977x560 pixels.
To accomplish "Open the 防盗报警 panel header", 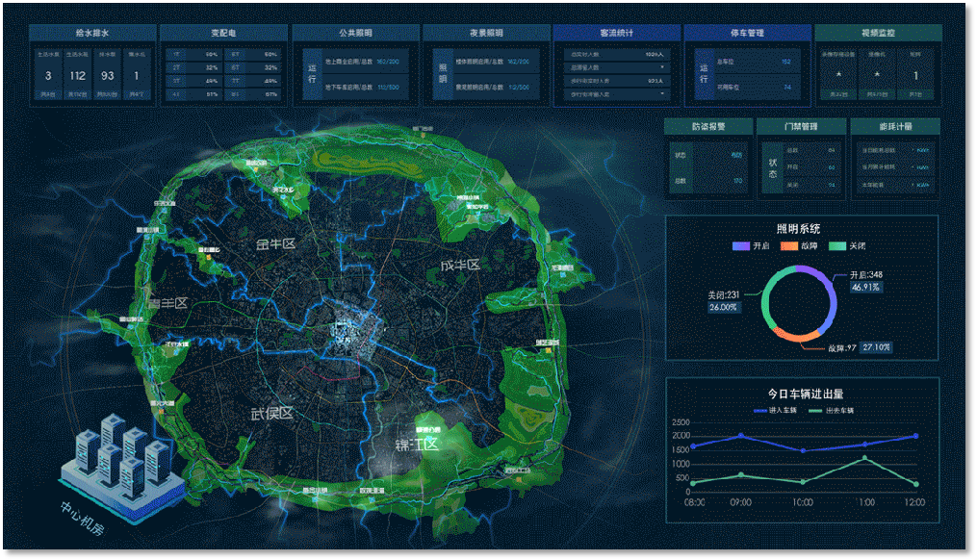I will [x=707, y=126].
